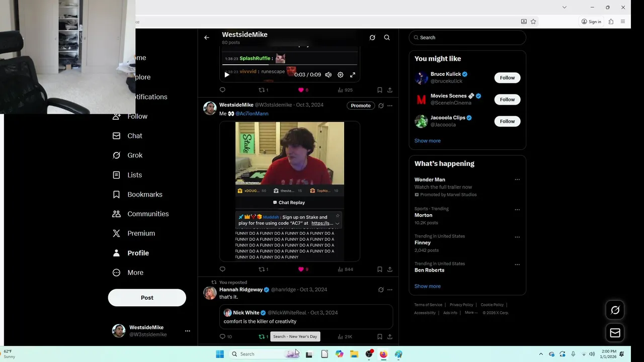Unlike the post with 9 likes
Image resolution: width=644 pixels, height=362 pixels.
[x=303, y=269]
